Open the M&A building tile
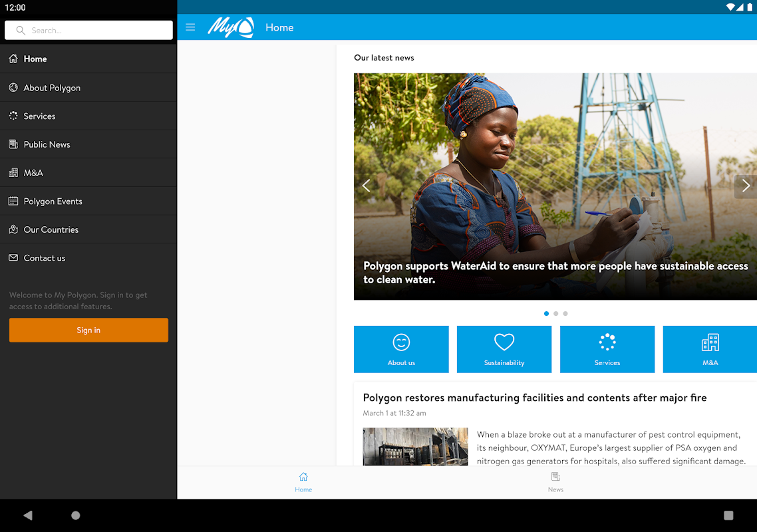 710,349
